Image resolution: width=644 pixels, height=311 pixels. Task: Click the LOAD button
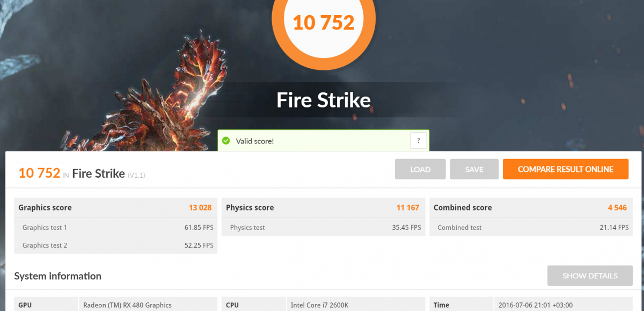(420, 169)
